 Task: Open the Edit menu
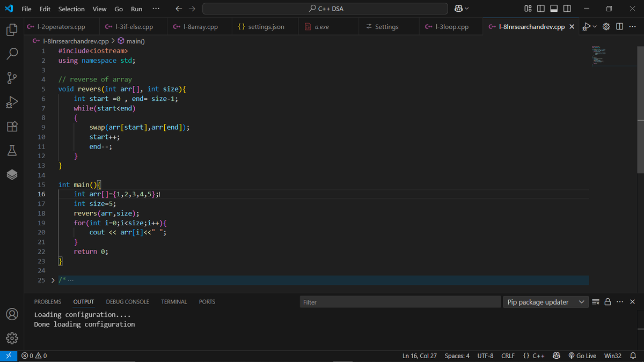(45, 9)
